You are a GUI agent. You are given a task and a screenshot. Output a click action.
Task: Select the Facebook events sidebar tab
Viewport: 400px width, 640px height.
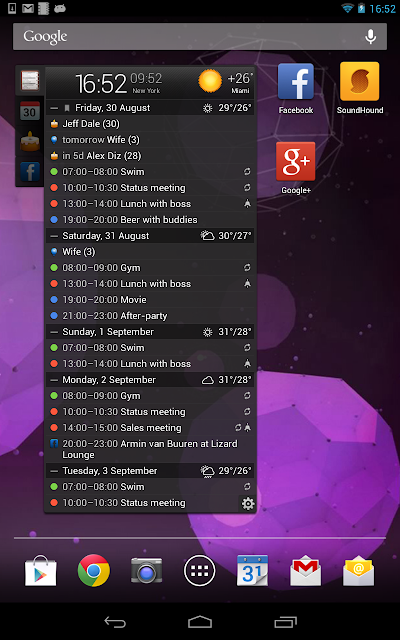pyautogui.click(x=30, y=171)
